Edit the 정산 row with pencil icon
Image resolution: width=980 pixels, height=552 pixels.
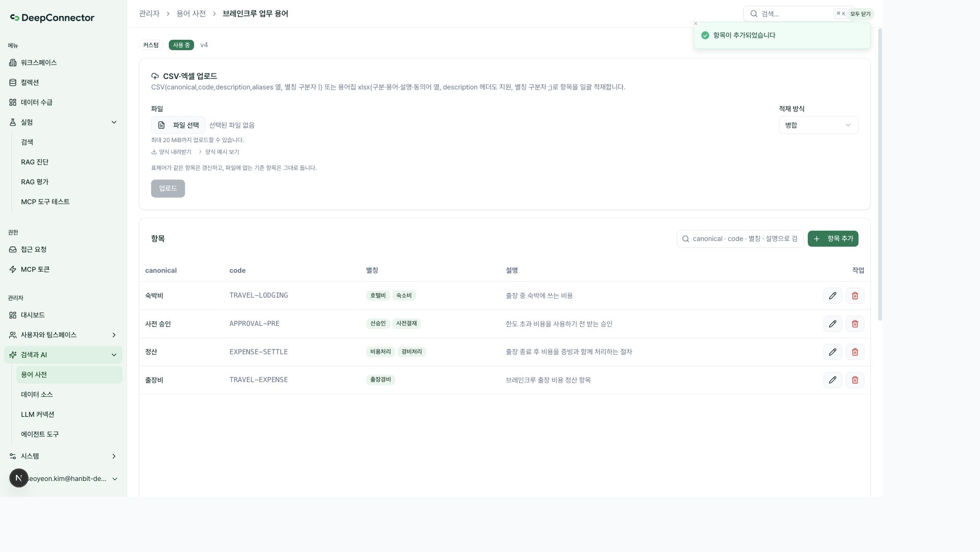pyautogui.click(x=833, y=352)
